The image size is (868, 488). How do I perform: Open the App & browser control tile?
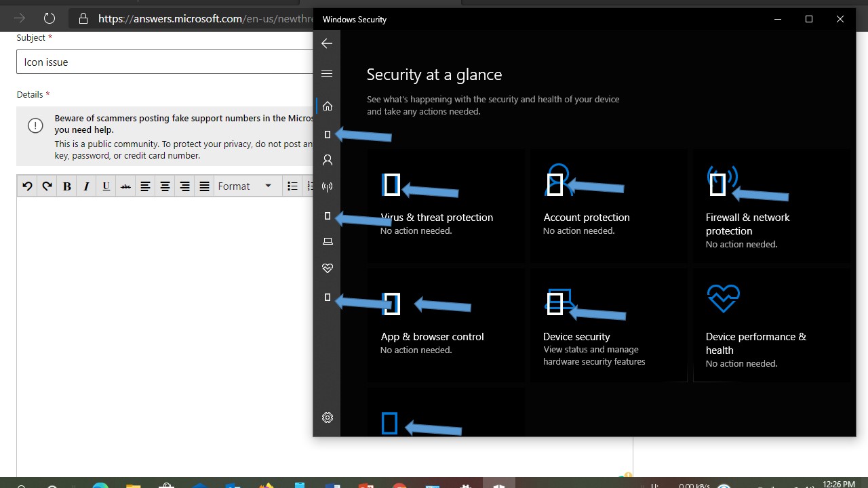click(x=446, y=325)
